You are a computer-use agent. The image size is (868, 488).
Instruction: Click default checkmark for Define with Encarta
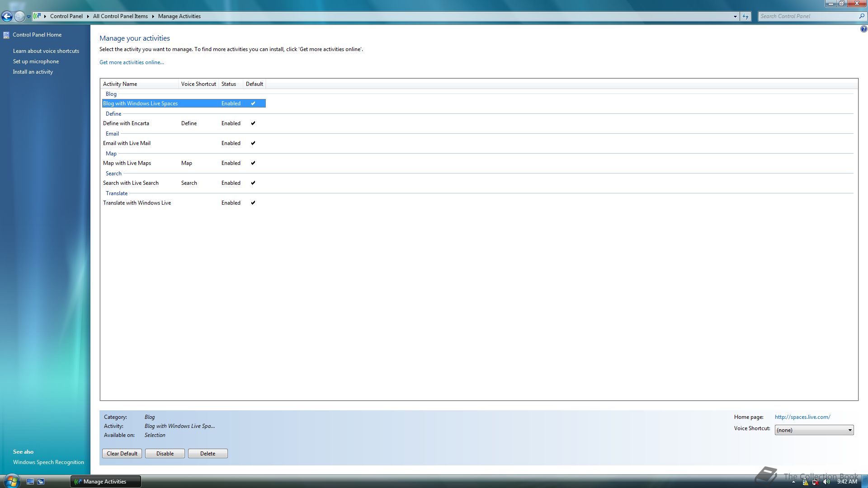point(253,123)
